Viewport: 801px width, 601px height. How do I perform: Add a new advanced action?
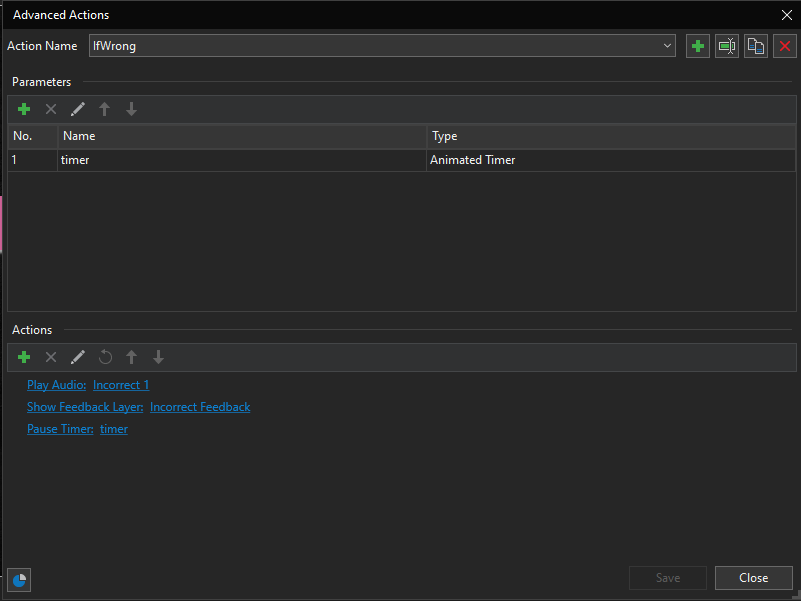coord(697,47)
